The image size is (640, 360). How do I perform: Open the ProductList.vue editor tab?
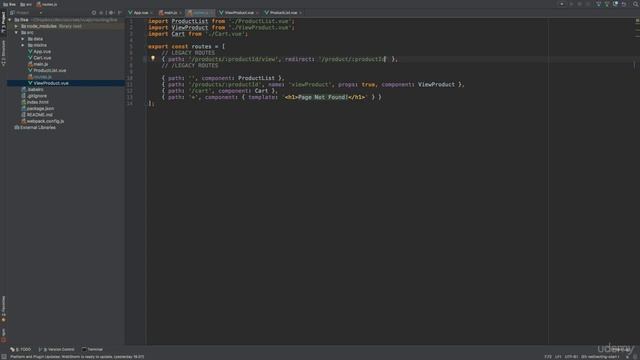coord(283,13)
